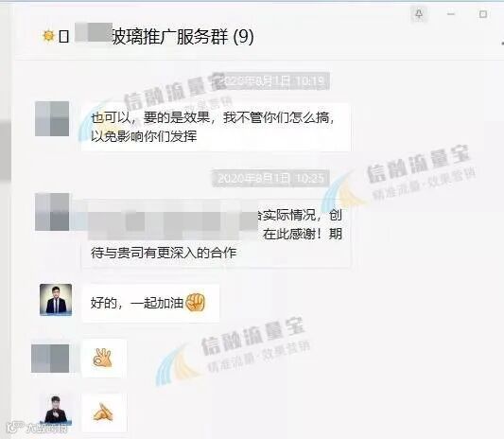Click the 2020年8月1日 10:25 timestamp
The width and height of the screenshot is (504, 439).
[270, 178]
